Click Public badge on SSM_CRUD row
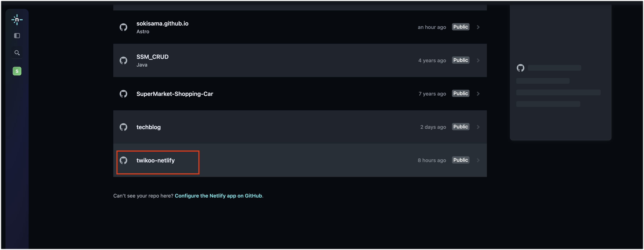The height and width of the screenshot is (250, 644). (x=460, y=60)
